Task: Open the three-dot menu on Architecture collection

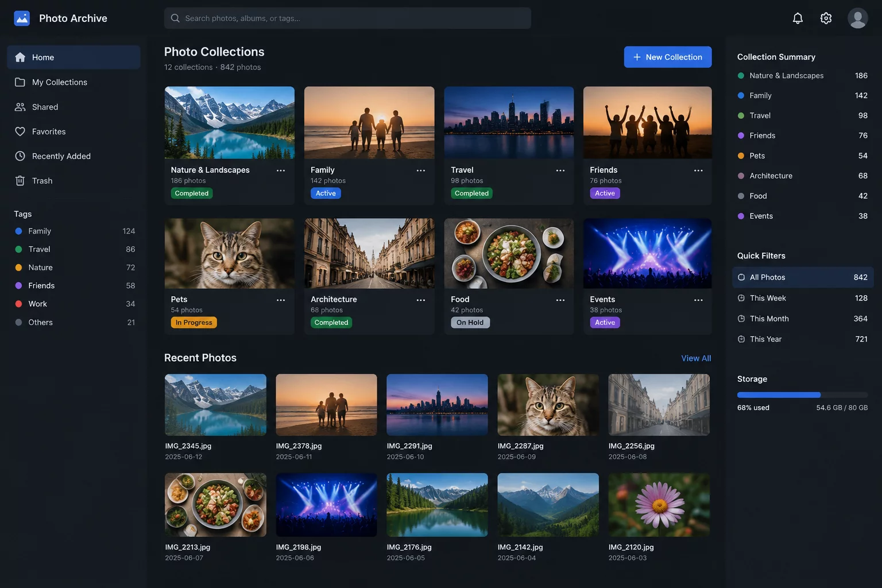Action: [421, 300]
